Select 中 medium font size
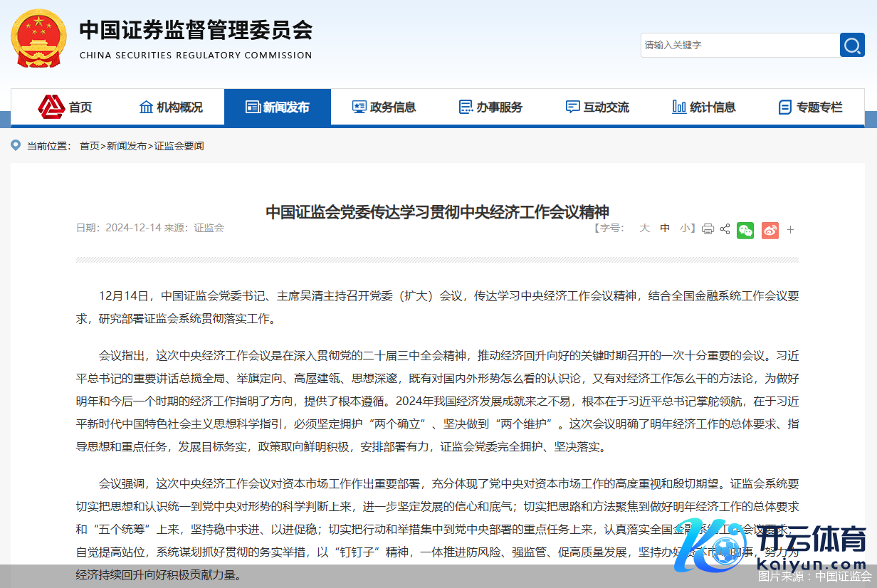877x588 pixels. coord(664,228)
